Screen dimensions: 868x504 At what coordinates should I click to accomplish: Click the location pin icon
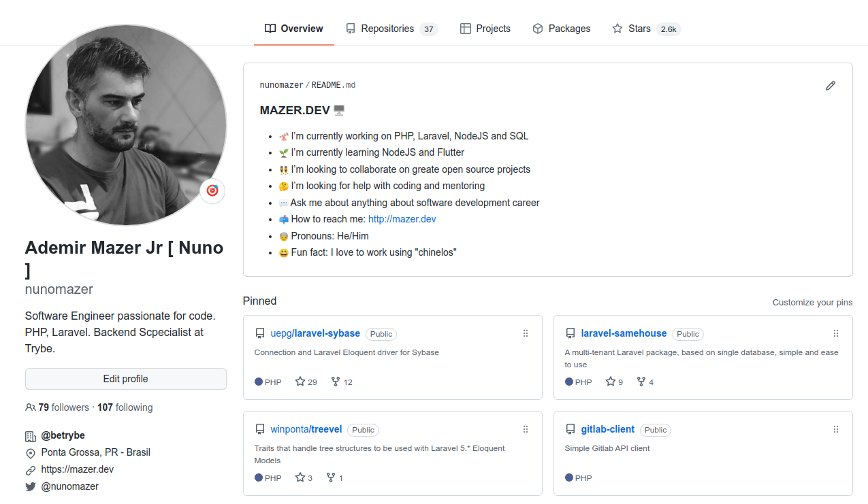point(30,453)
